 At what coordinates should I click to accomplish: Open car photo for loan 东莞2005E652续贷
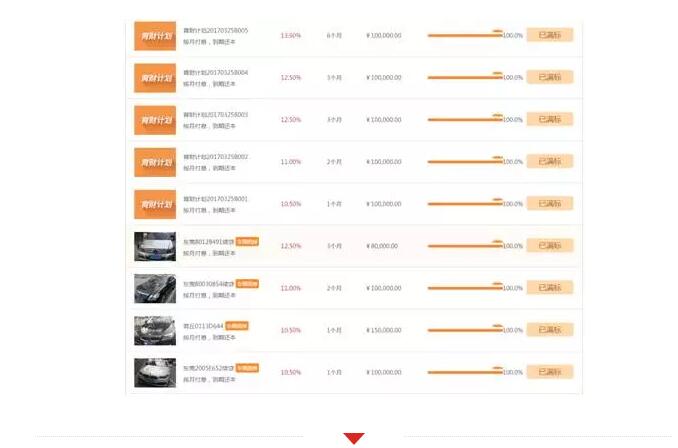[x=155, y=372]
